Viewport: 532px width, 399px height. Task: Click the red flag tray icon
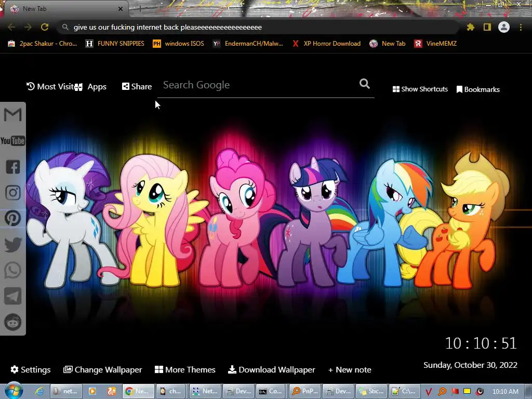click(455, 392)
